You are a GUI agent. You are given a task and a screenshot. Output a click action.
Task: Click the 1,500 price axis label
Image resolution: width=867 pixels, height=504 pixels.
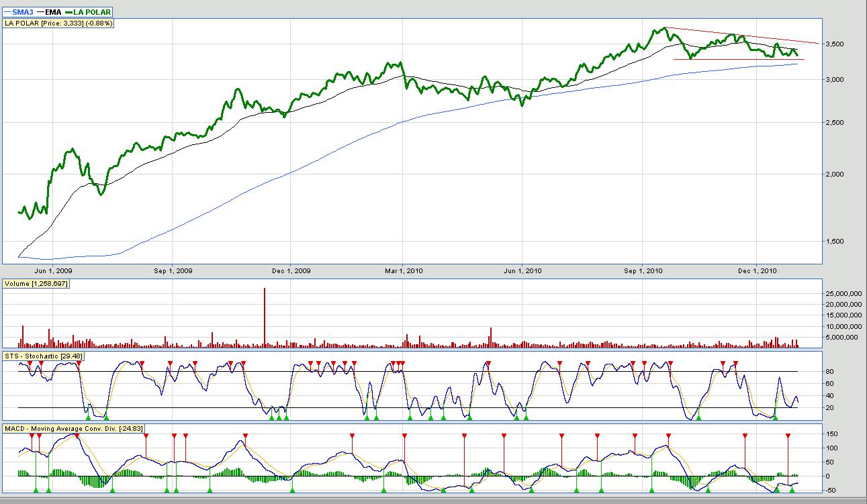click(x=835, y=242)
